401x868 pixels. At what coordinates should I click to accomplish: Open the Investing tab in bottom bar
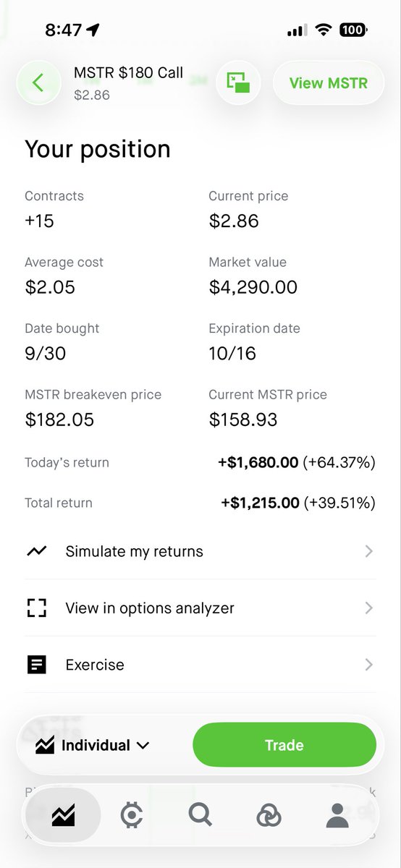(x=64, y=815)
